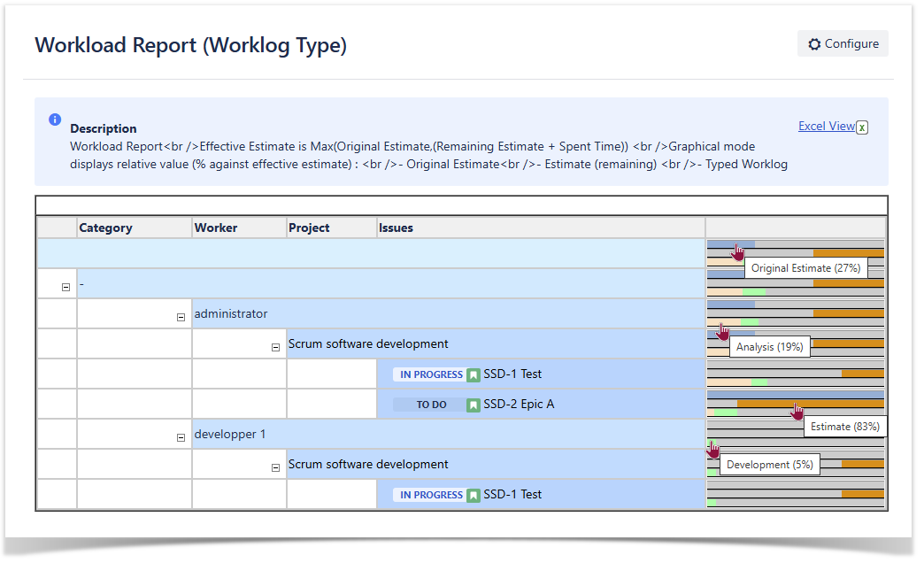This screenshot has width=924, height=563.
Task: Collapse Scrum software development under developper 1
Action: [275, 467]
